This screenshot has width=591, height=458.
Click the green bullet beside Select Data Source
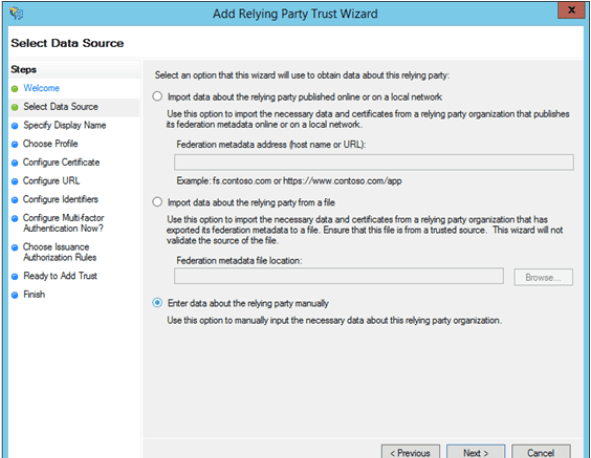coord(15,107)
